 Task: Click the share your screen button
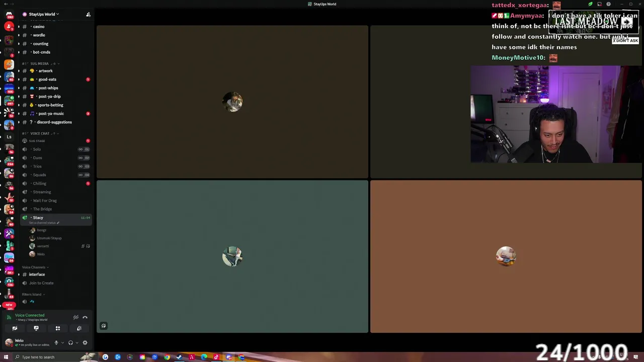coord(36,328)
